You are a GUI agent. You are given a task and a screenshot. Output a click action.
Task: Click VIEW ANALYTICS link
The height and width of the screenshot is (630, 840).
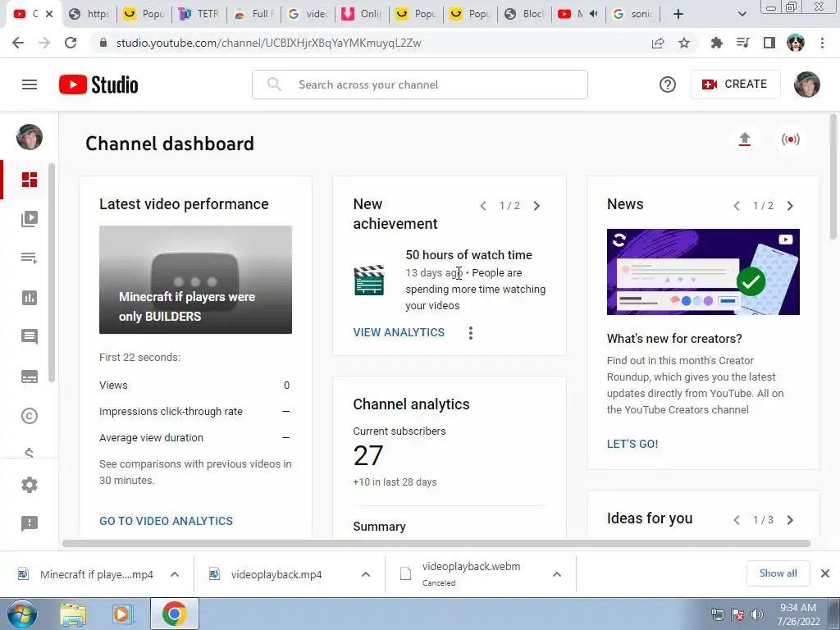[x=399, y=332]
